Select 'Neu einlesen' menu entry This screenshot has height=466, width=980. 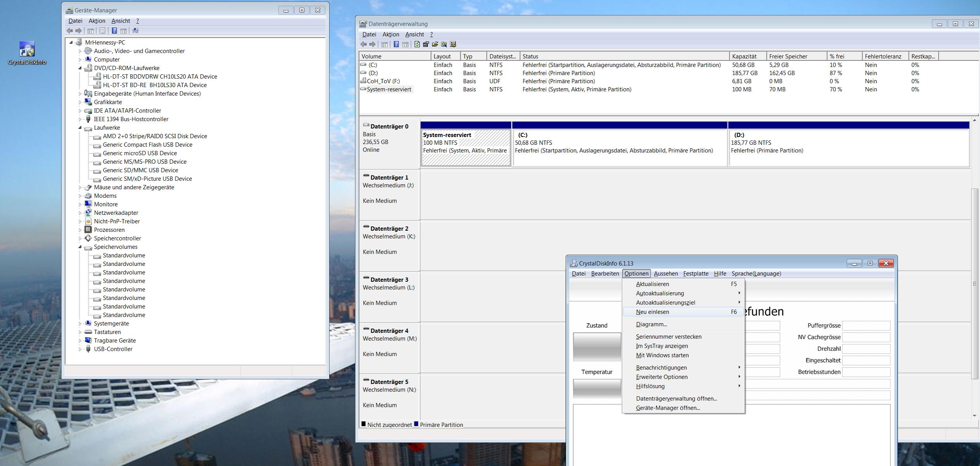coord(652,312)
